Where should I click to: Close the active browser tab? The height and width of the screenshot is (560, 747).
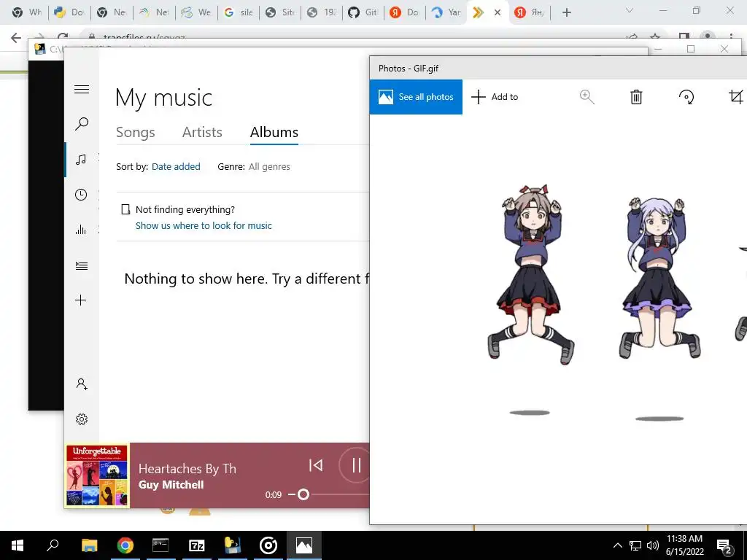498,12
